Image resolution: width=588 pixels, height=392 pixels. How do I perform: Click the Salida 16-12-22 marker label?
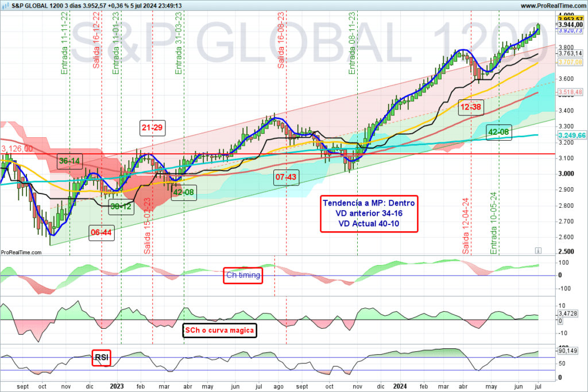[x=96, y=40]
